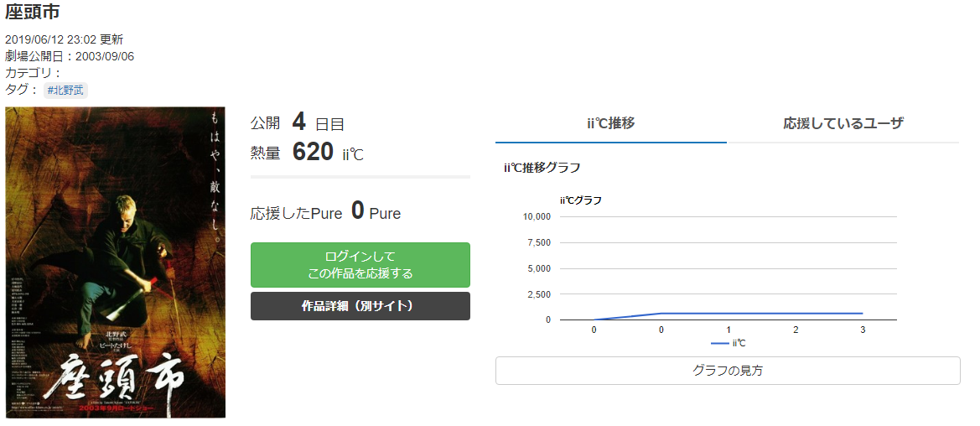Click the ii℃グラフ chart title
This screenshot has height=426, width=980.
click(580, 200)
